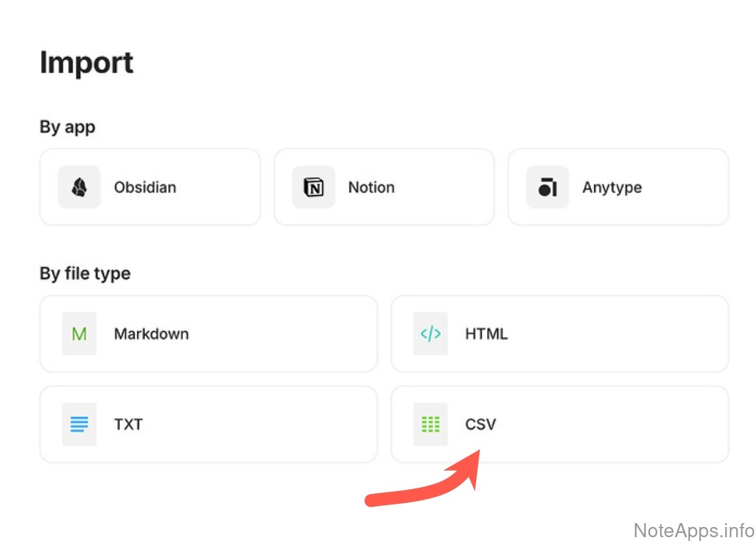Click the Obsidian crystal logo icon
The width and height of the screenshot is (756, 543).
[x=80, y=187]
